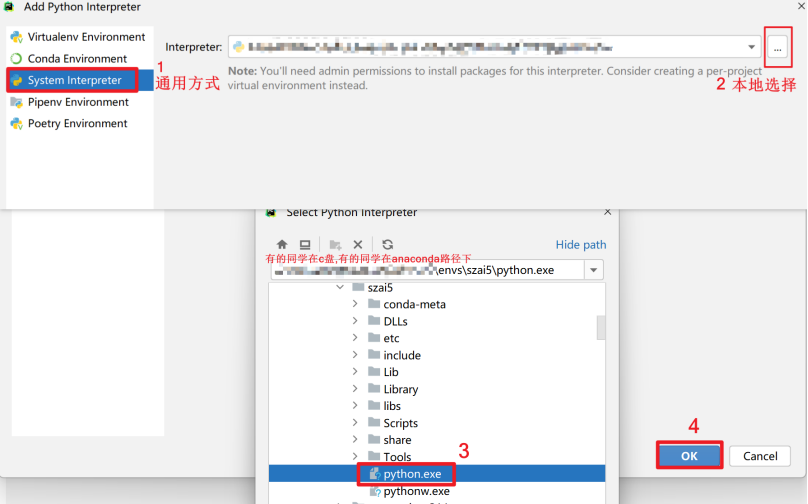This screenshot has width=808, height=504.
Task: Select the share folder name
Action: [x=397, y=440]
